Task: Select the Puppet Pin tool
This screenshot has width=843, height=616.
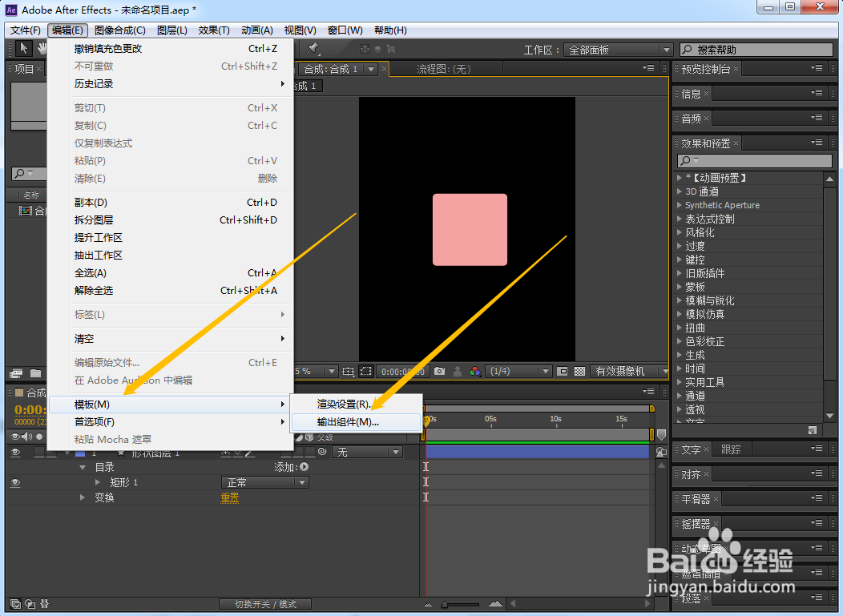Action: point(313,49)
